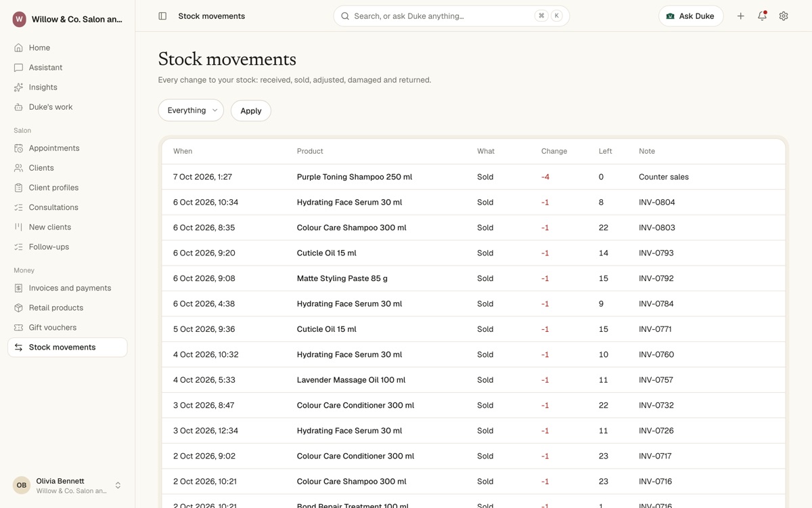Click the Stock movements arrows icon
812x508 pixels.
point(18,347)
